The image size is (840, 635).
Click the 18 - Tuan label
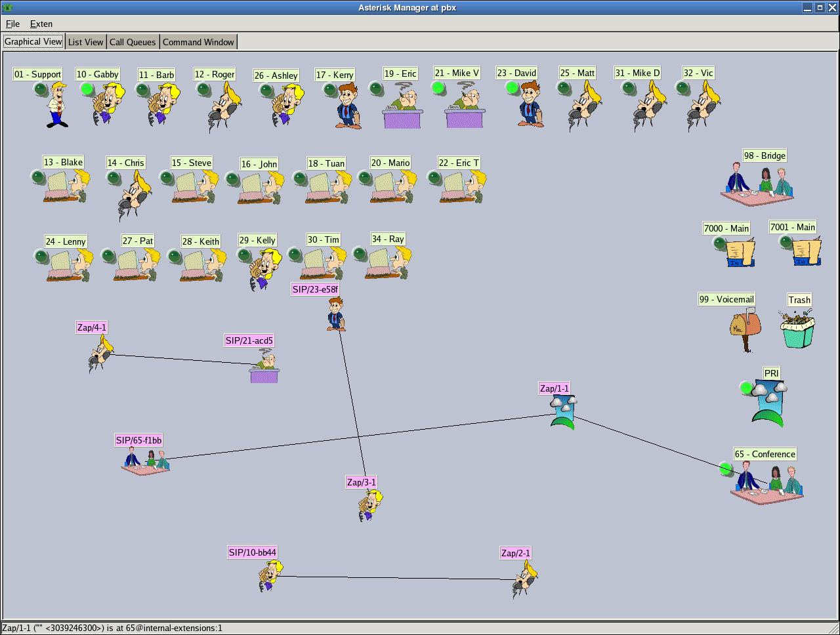pos(326,163)
